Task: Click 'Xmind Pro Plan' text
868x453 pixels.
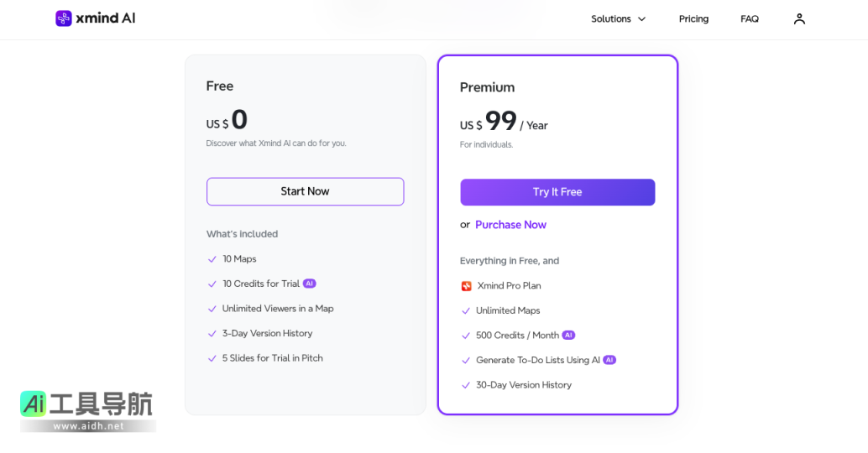Action: [509, 286]
